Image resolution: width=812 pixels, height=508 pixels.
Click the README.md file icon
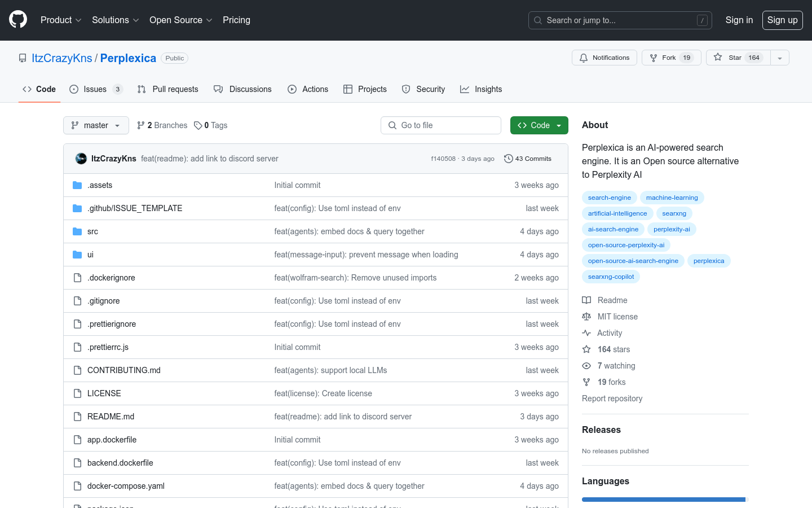(x=77, y=417)
